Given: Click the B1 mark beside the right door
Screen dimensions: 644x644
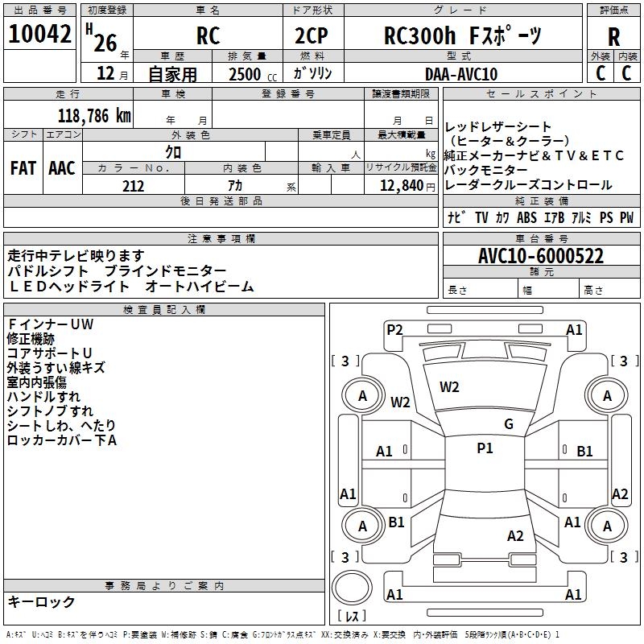Looking at the screenshot, I should coord(584,452).
